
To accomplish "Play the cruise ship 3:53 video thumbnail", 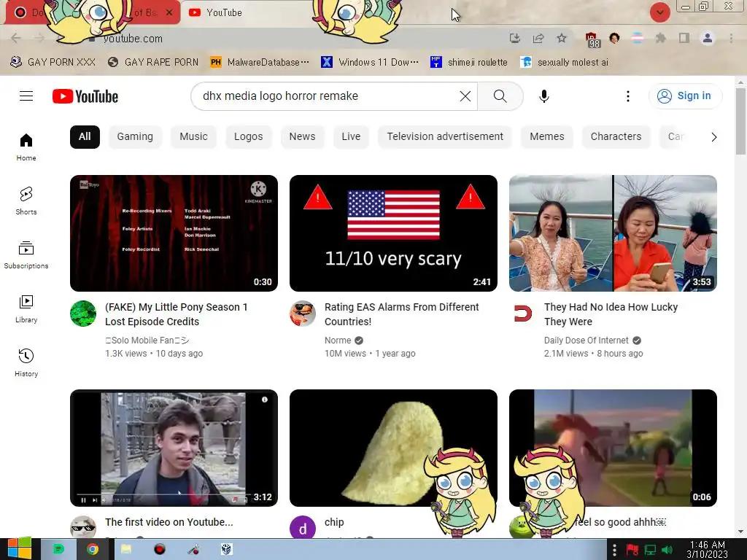I will click(x=613, y=233).
